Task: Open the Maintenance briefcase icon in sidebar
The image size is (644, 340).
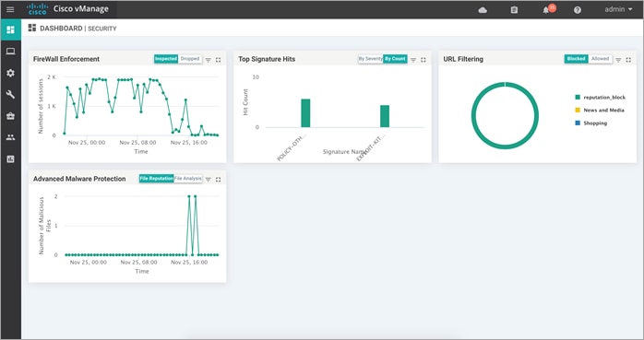Action: 11,116
